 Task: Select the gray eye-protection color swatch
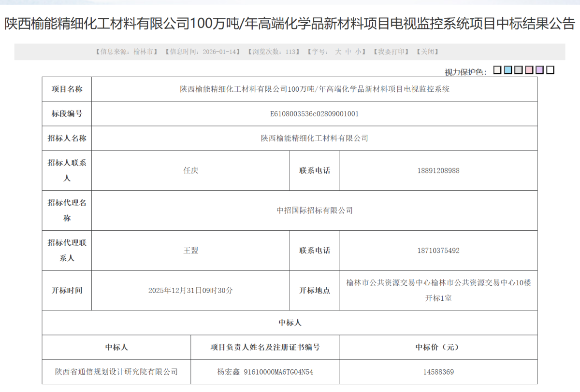tap(518, 70)
